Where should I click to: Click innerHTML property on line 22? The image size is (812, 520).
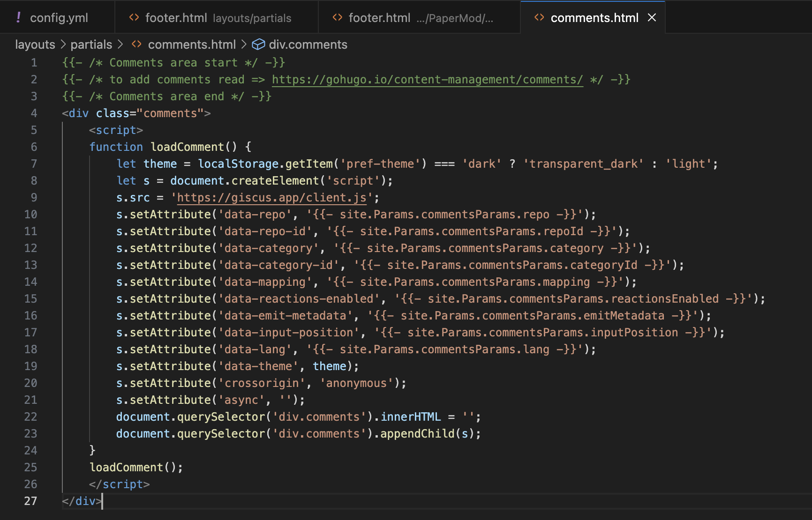tap(411, 417)
